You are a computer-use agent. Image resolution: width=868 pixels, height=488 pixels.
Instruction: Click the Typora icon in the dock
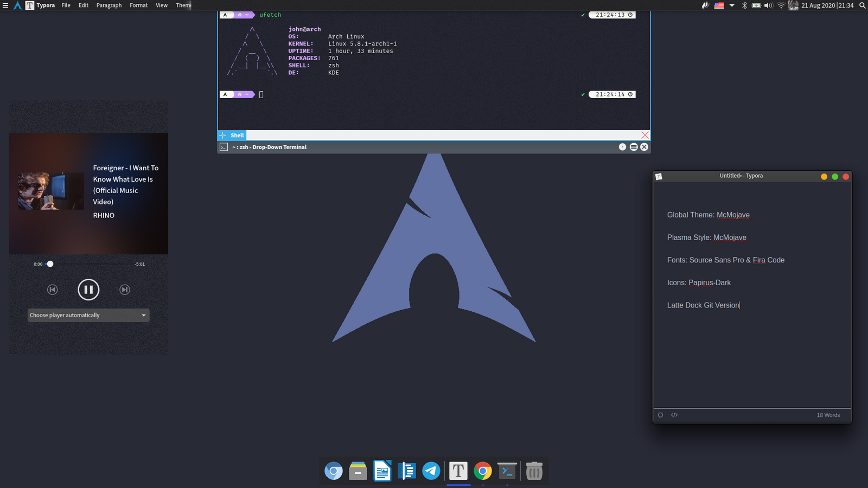[x=458, y=471]
